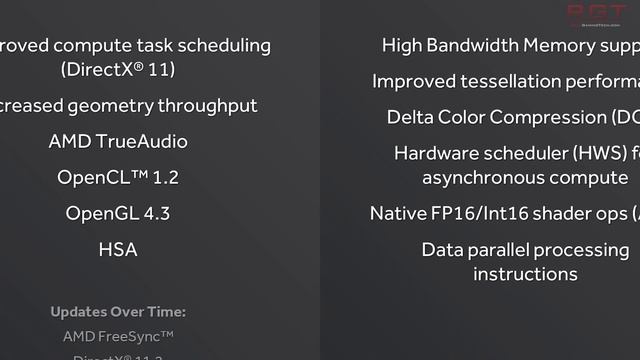Click the 'Delta Color Compression' text

click(x=513, y=118)
